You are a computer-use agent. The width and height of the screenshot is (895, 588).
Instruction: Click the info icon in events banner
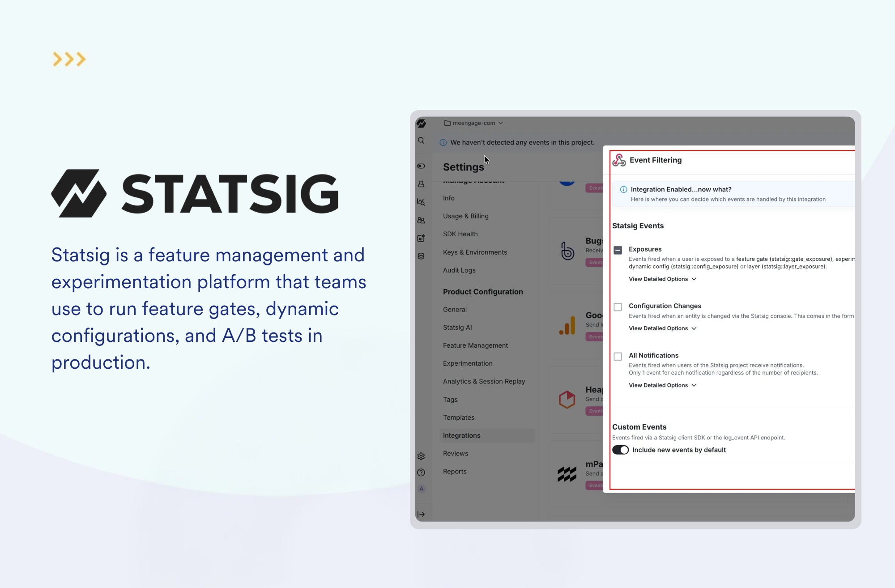(443, 142)
